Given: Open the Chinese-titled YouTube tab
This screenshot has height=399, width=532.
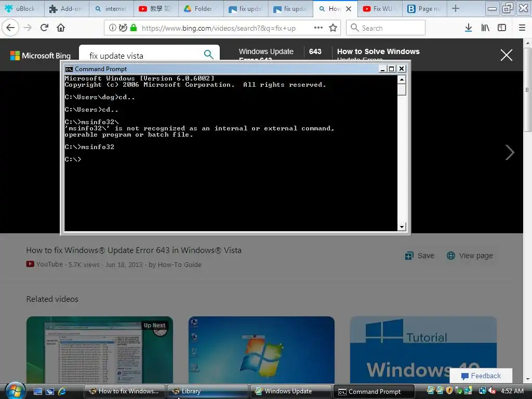Looking at the screenshot, I should coord(156,9).
